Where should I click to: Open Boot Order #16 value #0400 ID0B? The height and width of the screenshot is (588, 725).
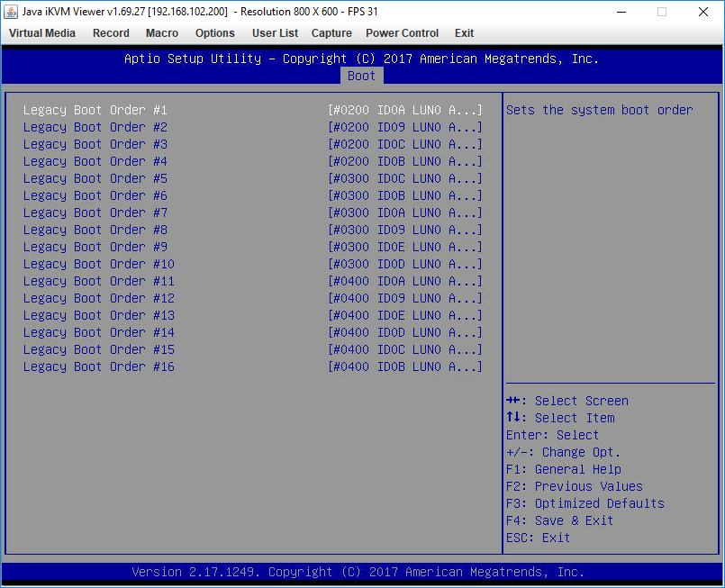point(405,366)
